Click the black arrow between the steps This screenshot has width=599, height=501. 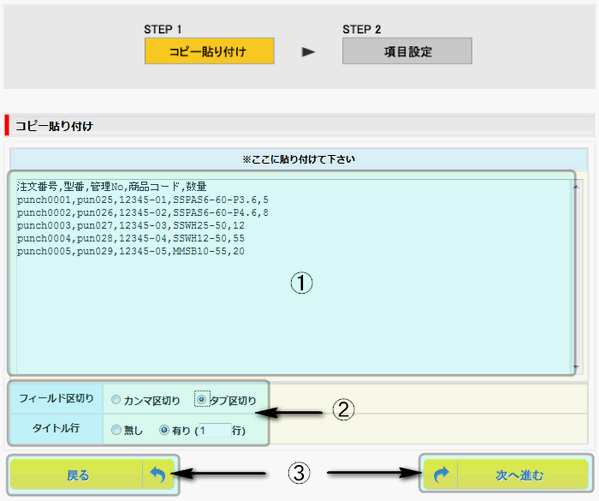point(308,52)
